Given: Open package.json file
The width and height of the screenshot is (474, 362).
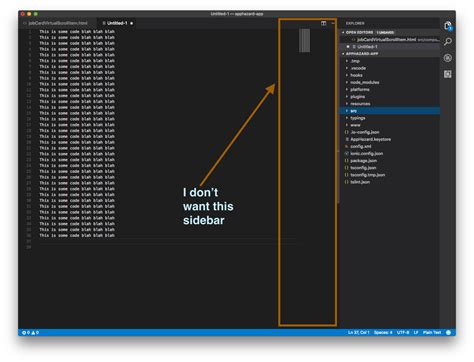Looking at the screenshot, I should click(390, 161).
